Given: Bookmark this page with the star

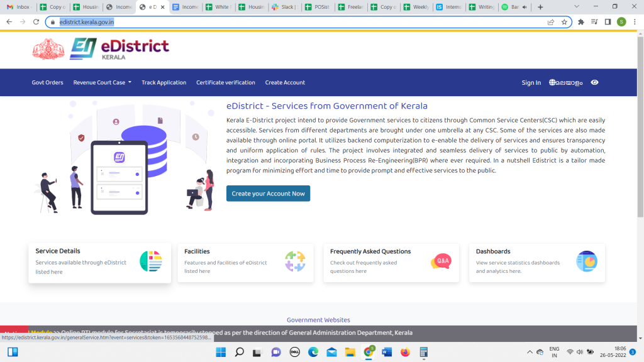Looking at the screenshot, I should pos(564,22).
